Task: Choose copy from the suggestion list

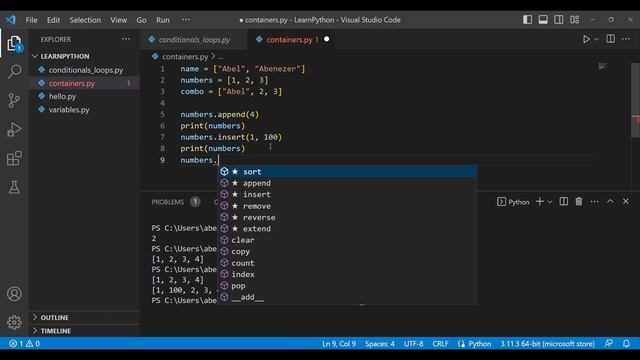Action: pos(348,252)
